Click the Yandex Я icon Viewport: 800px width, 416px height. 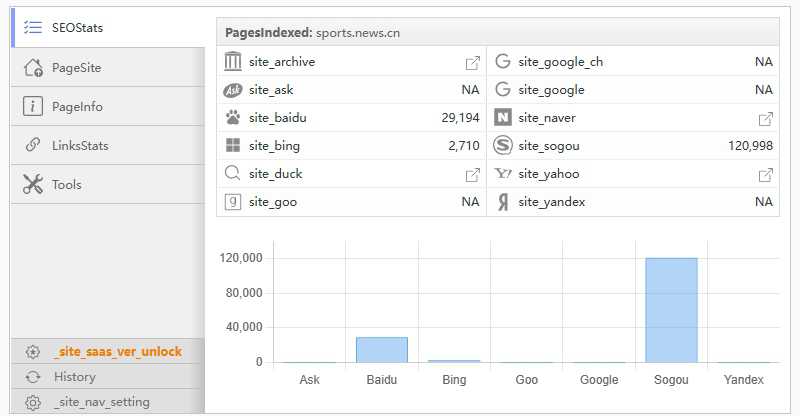503,202
